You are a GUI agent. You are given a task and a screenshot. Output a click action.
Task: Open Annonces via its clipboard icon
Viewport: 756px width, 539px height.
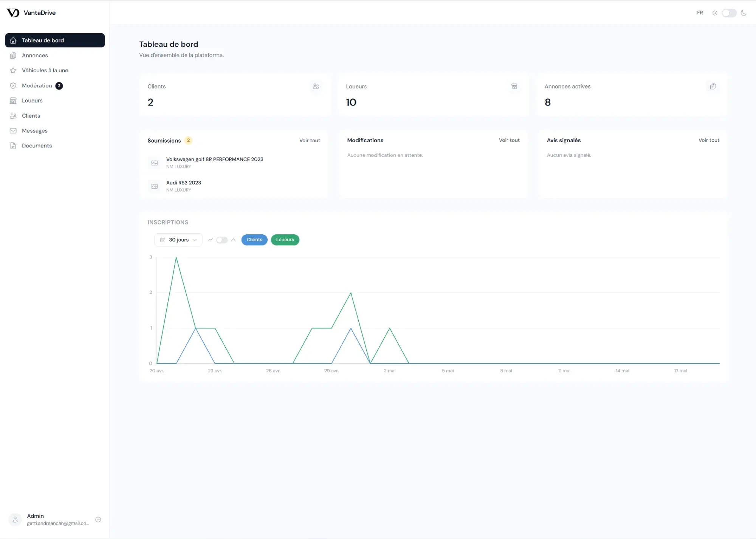click(x=13, y=56)
